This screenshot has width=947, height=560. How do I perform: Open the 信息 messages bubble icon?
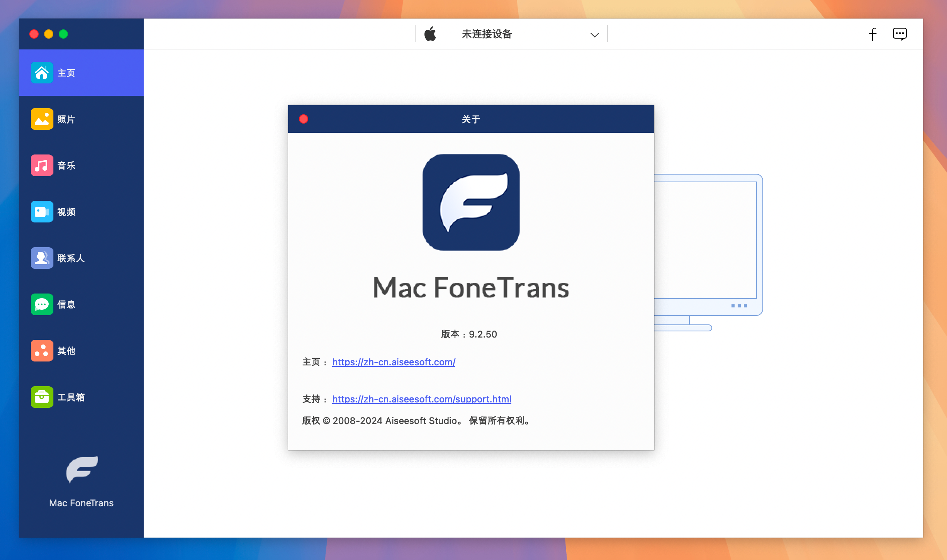coord(42,304)
